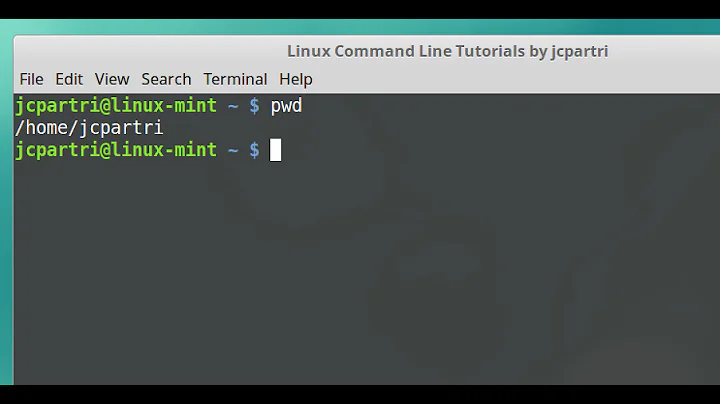The width and height of the screenshot is (720, 404).
Task: Open the Terminal menu
Action: (235, 79)
